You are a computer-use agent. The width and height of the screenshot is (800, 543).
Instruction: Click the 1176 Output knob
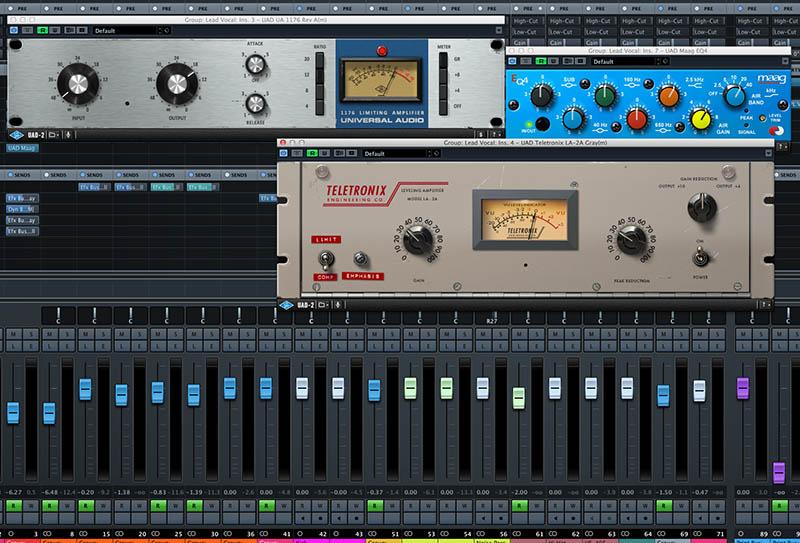[x=176, y=84]
